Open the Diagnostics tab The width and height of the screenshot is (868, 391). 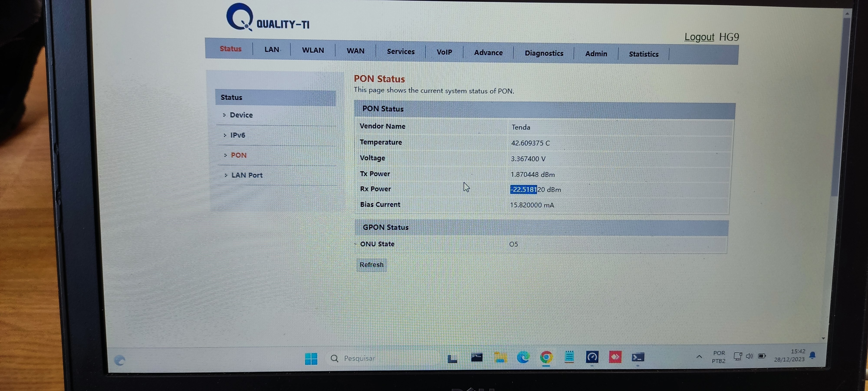(x=544, y=53)
